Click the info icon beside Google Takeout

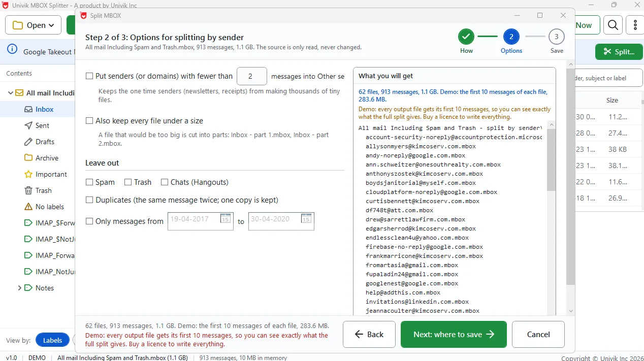pyautogui.click(x=12, y=50)
